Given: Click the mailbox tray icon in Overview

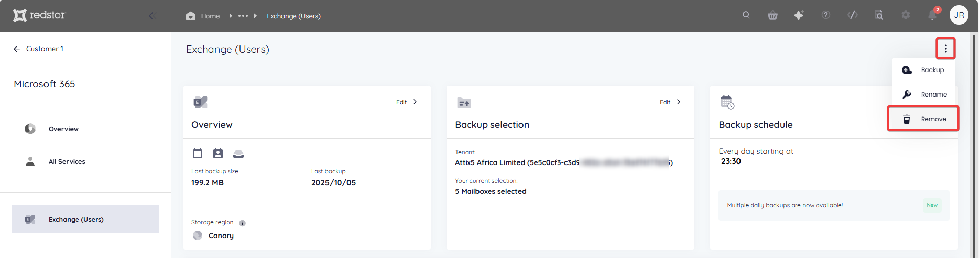Looking at the screenshot, I should click(x=238, y=154).
